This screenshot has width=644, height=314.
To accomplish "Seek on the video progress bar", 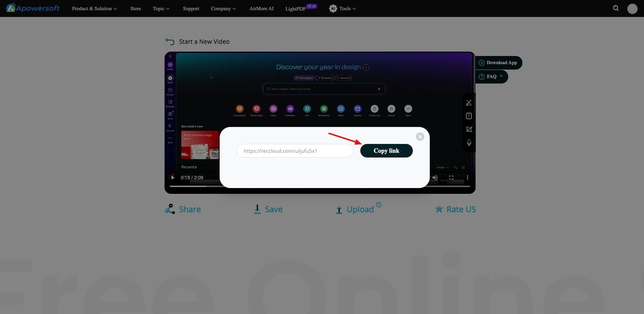I will (x=320, y=186).
